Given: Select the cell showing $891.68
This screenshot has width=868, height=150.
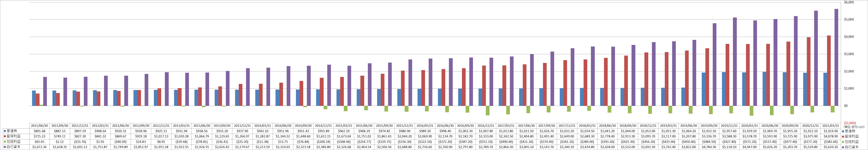Looking at the screenshot, I should (40, 131).
